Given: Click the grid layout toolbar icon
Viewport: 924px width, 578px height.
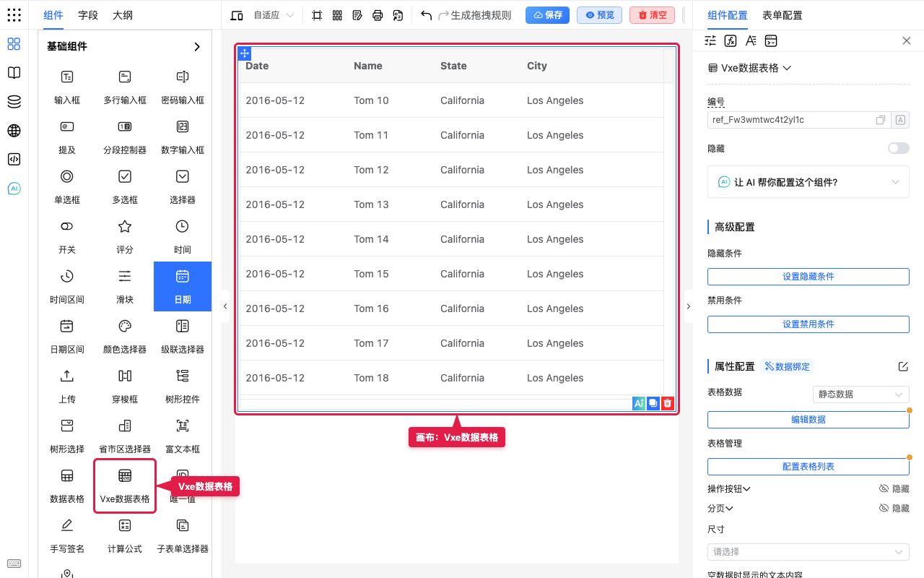Looking at the screenshot, I should tap(337, 15).
